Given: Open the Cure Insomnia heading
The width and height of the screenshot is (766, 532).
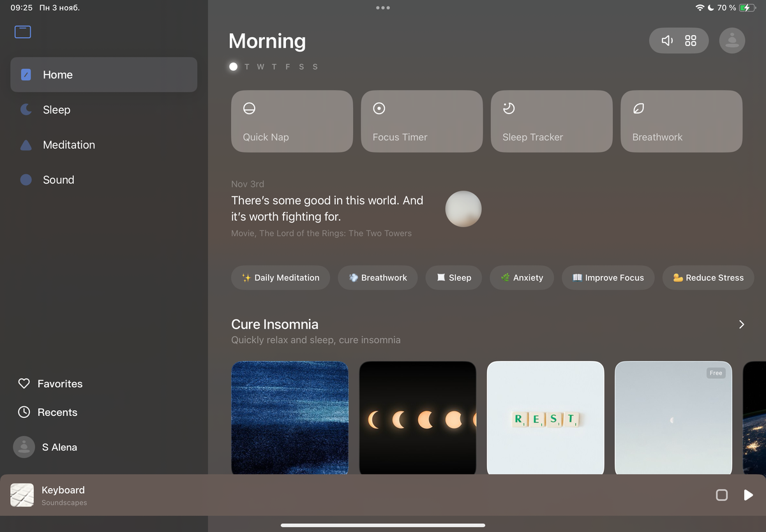Looking at the screenshot, I should 274,324.
